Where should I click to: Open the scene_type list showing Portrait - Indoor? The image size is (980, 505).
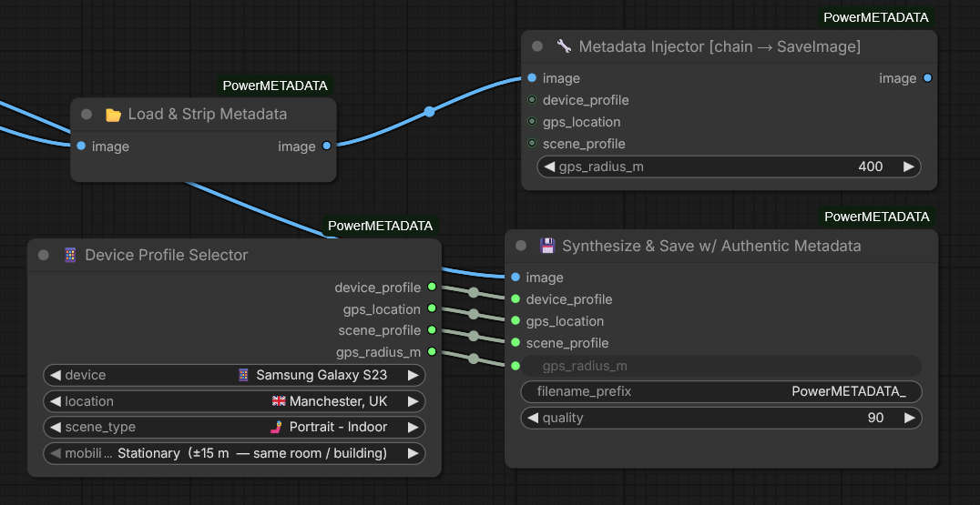click(234, 427)
